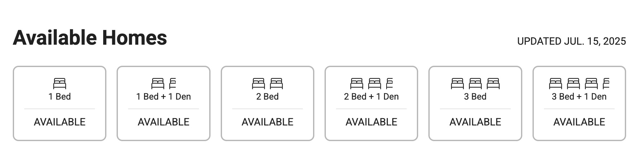This screenshot has height=166, width=644.
Task: Select the 1 Bed + 1 Den label
Action: pos(164,97)
